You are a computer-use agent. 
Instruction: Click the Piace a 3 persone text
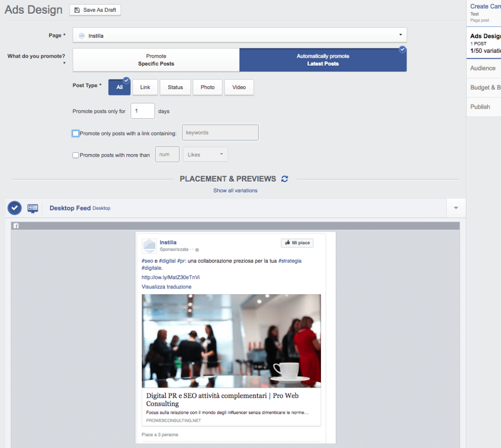tap(160, 435)
